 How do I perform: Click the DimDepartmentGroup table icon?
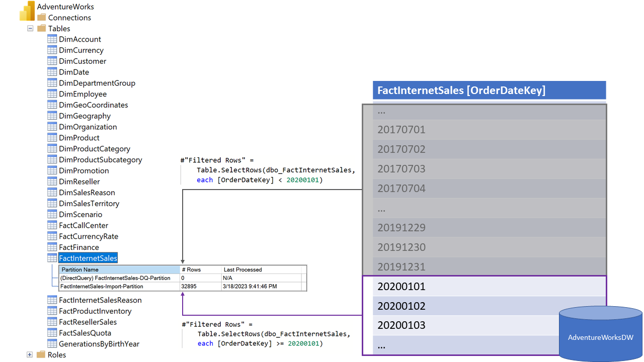52,82
